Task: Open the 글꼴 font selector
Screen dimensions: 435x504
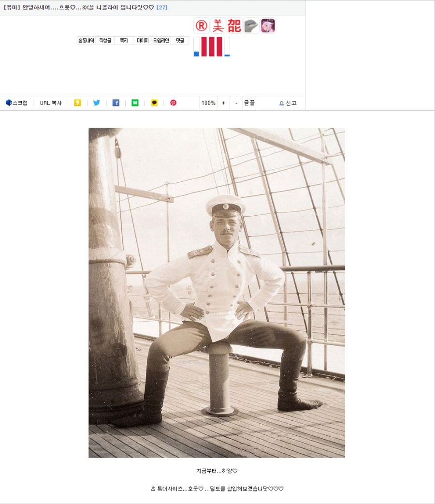Action: [249, 103]
